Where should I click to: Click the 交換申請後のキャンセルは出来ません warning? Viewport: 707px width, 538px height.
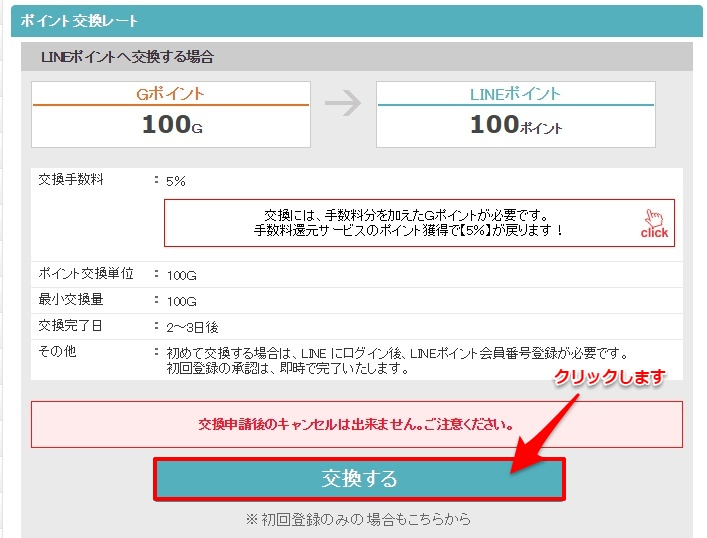(356, 424)
